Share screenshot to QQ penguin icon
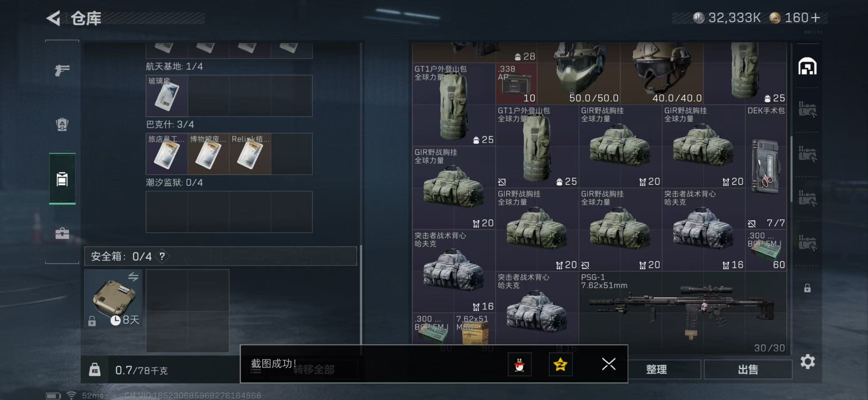Screen dimensions: 868x400 [520, 364]
